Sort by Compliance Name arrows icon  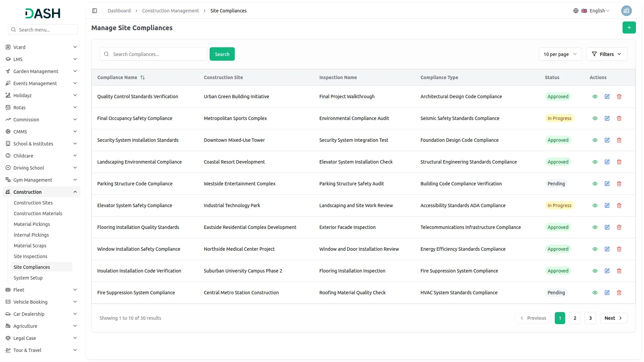pyautogui.click(x=143, y=77)
